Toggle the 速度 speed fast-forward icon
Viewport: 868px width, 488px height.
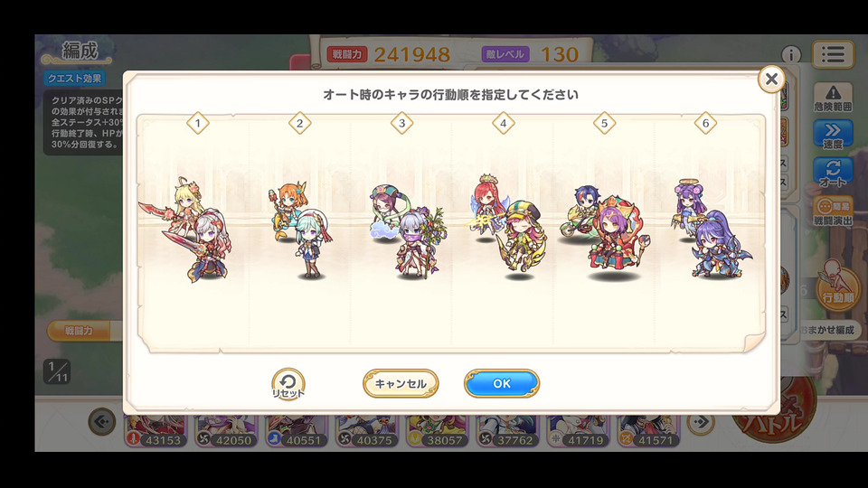(833, 135)
